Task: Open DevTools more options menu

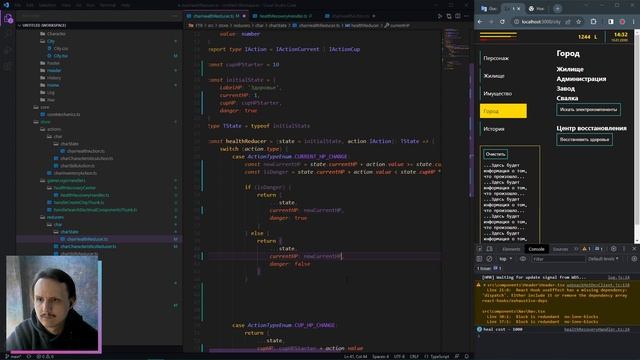Action: point(624,249)
